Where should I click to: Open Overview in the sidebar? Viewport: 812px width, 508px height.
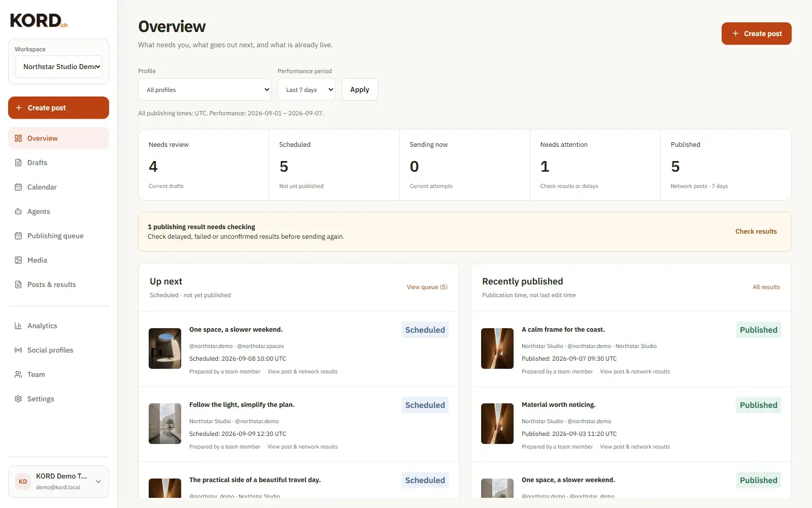point(58,138)
